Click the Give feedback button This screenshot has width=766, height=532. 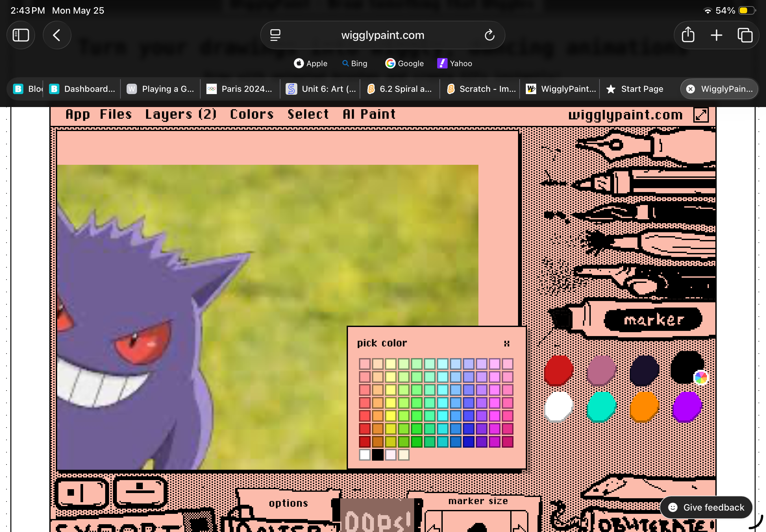pyautogui.click(x=706, y=507)
